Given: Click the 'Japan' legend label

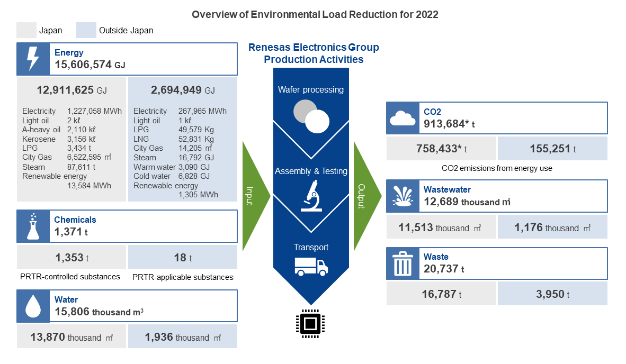Looking at the screenshot, I should click(x=51, y=30).
